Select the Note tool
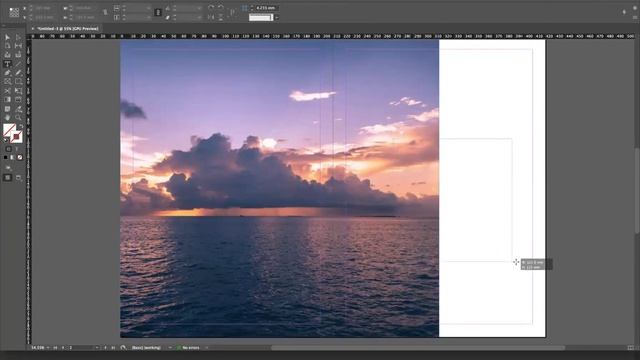 coord(7,109)
